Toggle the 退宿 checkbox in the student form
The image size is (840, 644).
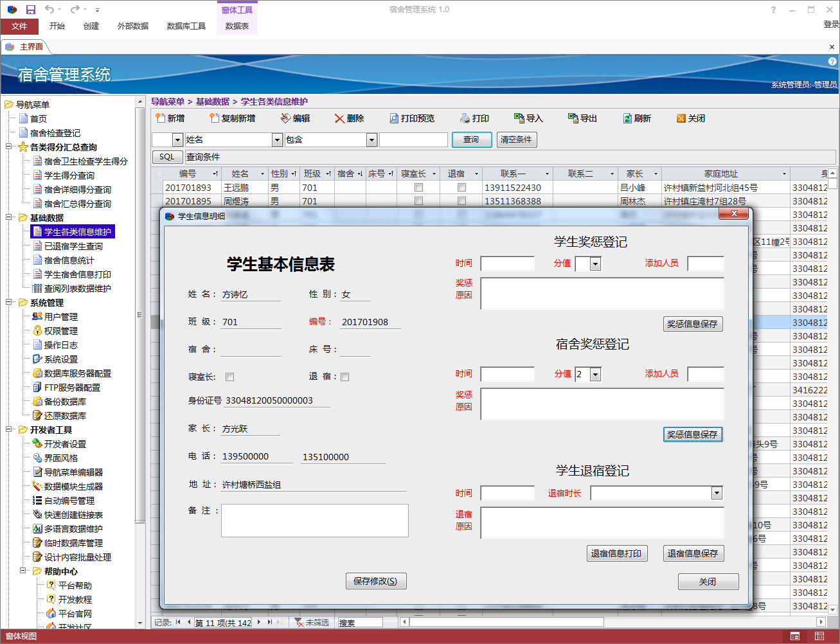click(344, 377)
